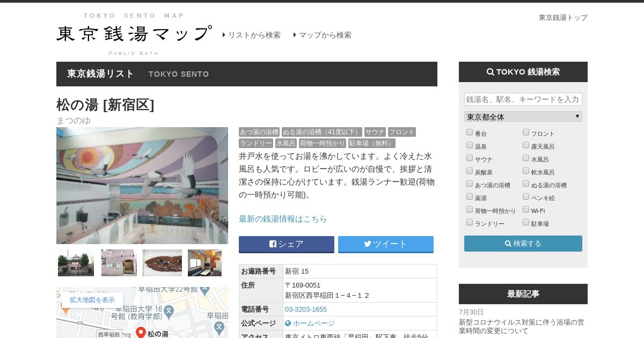The height and width of the screenshot is (338, 644).
Task: Select the wooden carving thumbnail
Action: coord(162,263)
